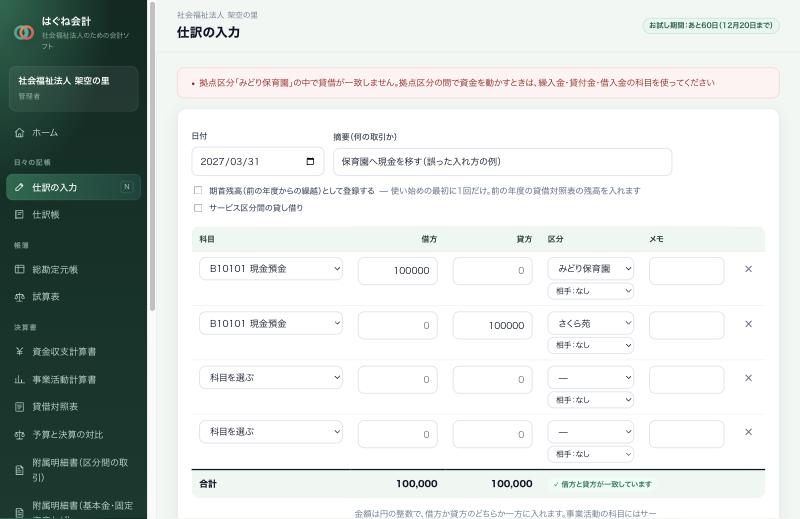Open 事業活動計算書 from sidebar

tap(73, 380)
